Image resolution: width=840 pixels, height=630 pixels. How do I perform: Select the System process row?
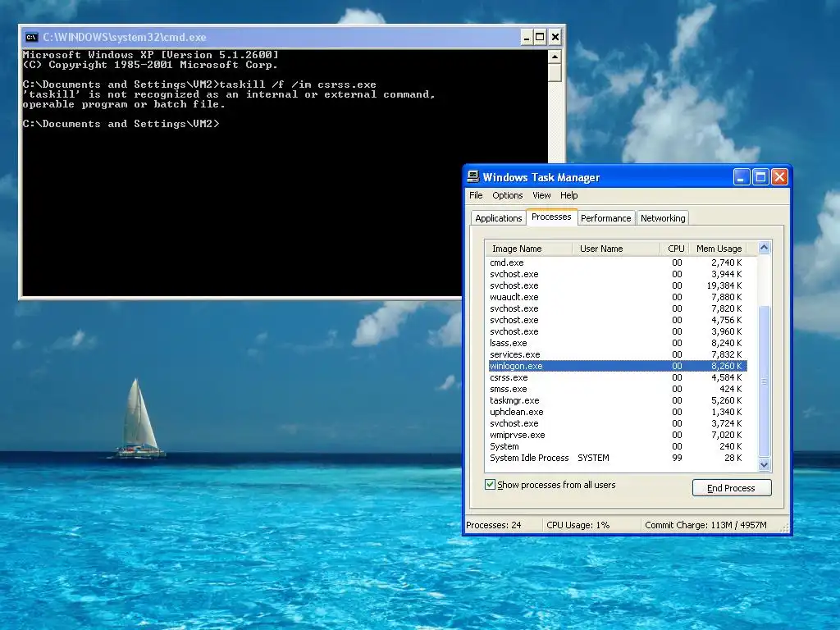618,446
